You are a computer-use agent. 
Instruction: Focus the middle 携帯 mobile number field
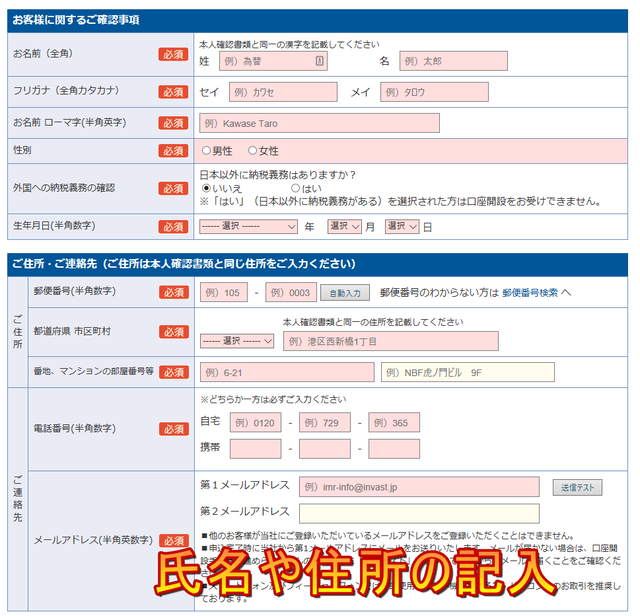coord(325,449)
